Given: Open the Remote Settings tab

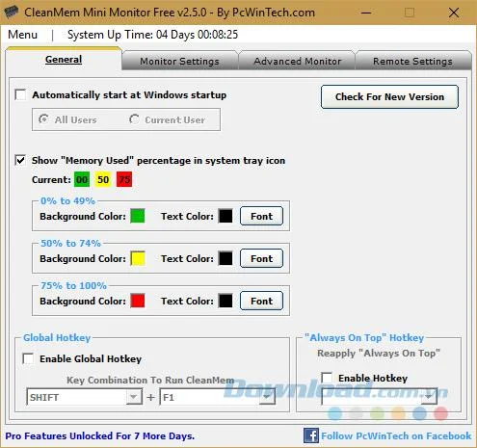Looking at the screenshot, I should pyautogui.click(x=412, y=61).
